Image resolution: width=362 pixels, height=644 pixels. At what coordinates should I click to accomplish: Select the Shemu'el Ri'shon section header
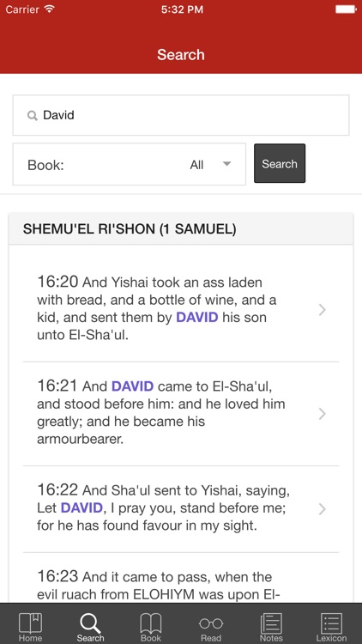[181, 228]
